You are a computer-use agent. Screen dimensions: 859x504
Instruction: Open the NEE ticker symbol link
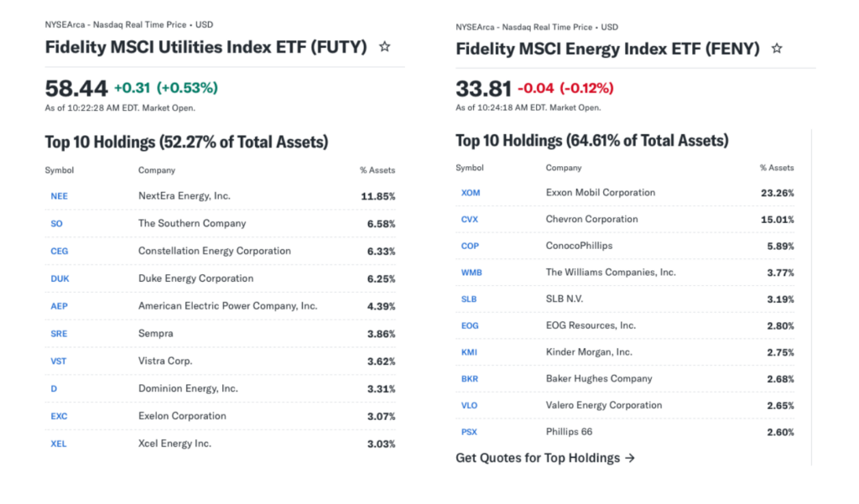(x=59, y=196)
